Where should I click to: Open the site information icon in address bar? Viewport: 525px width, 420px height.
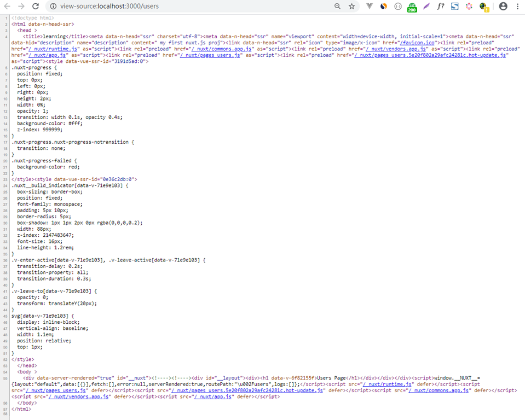(x=53, y=6)
